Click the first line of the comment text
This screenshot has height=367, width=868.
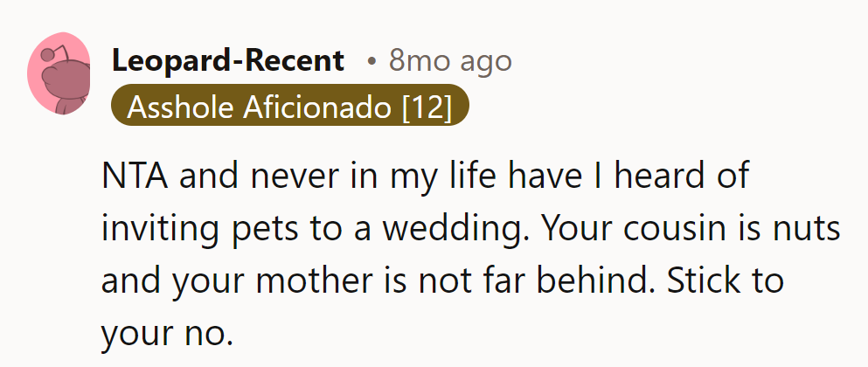pos(425,177)
